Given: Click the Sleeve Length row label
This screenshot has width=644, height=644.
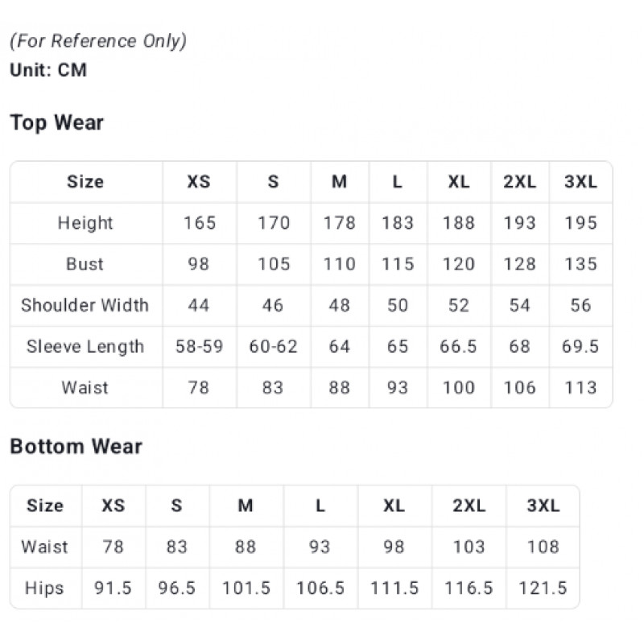Looking at the screenshot, I should (85, 347).
